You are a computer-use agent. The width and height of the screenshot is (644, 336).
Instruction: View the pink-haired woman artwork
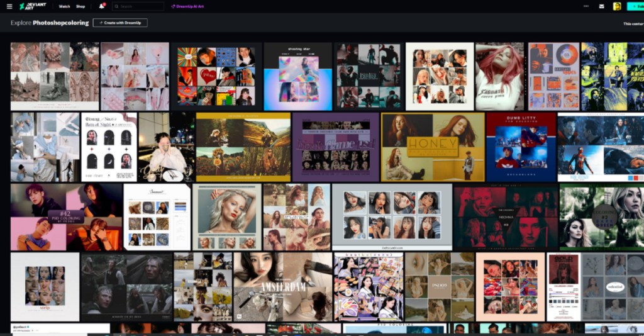pos(499,77)
